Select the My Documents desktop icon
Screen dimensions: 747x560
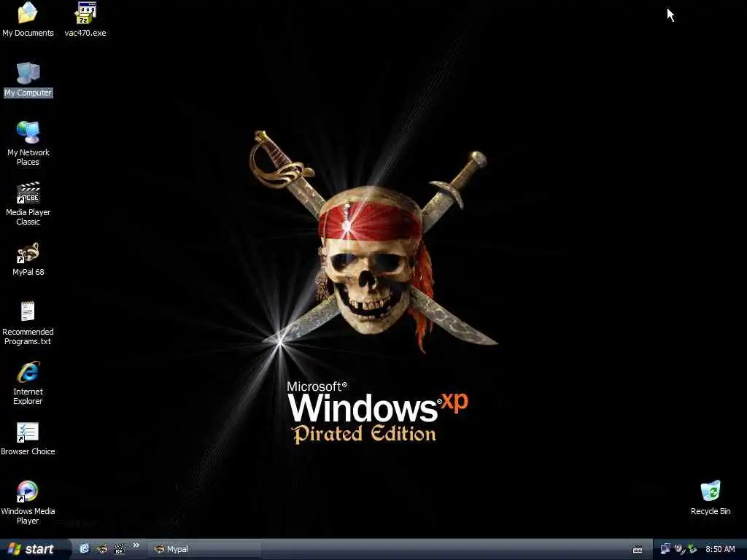[x=28, y=13]
